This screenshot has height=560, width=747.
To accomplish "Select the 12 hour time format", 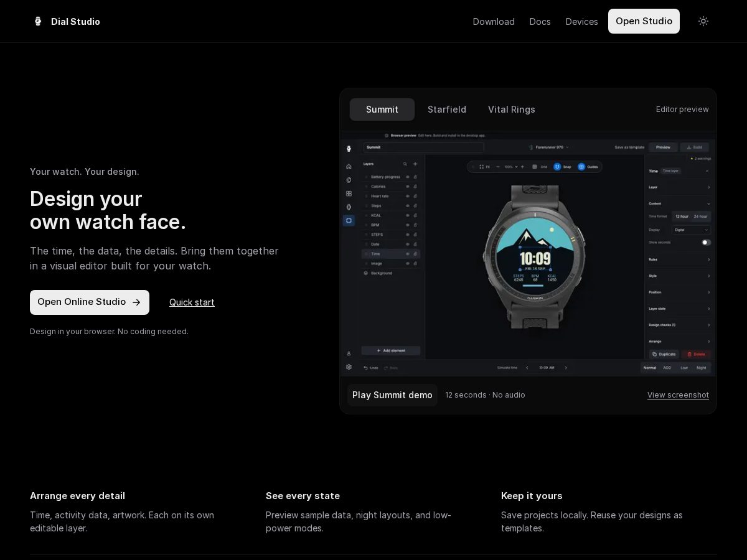I will 682,217.
